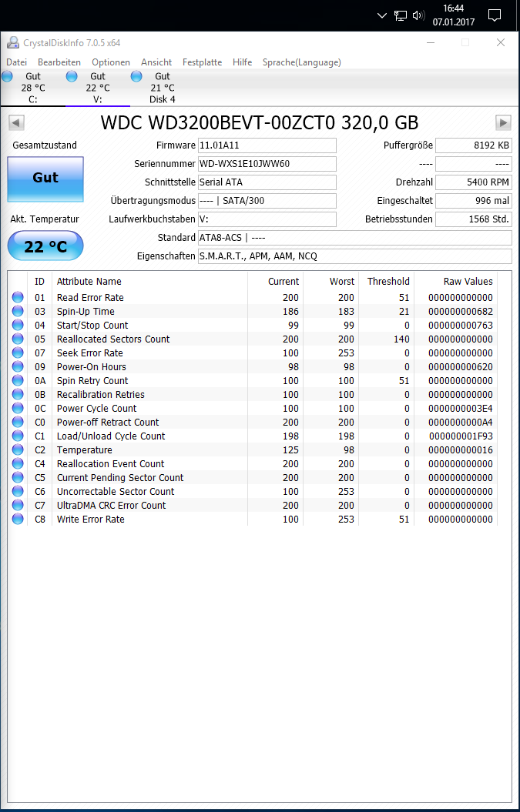Open the Bearbeiten menu
The width and height of the screenshot is (520, 812).
click(59, 62)
